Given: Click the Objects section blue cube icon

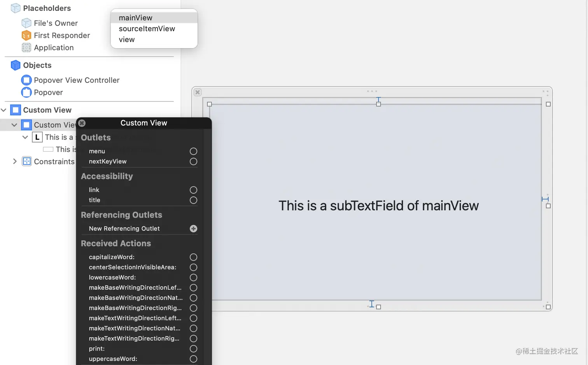Looking at the screenshot, I should pos(16,65).
